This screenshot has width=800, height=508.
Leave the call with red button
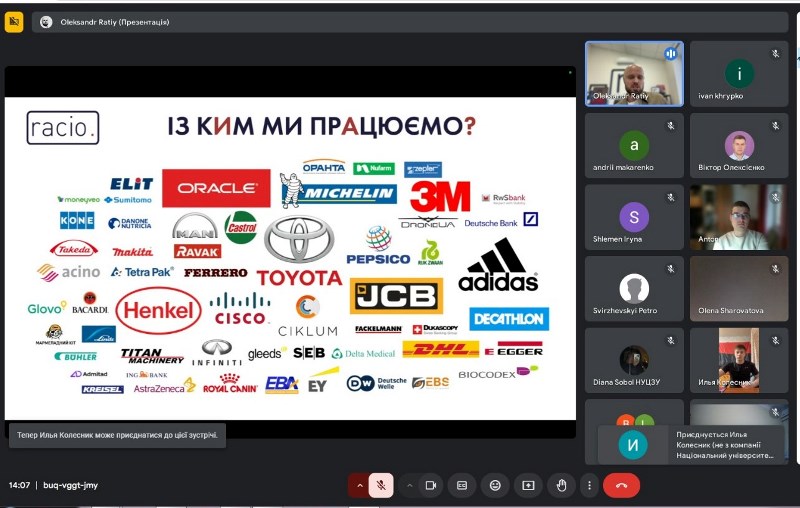click(x=621, y=486)
